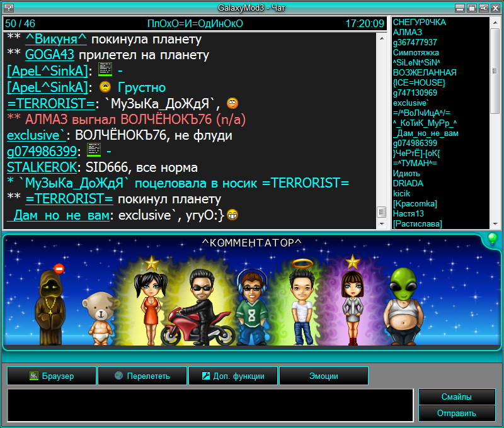Image resolution: width=504 pixels, height=428 pixels.
Task: Click the Отправить send button
Action: [457, 414]
